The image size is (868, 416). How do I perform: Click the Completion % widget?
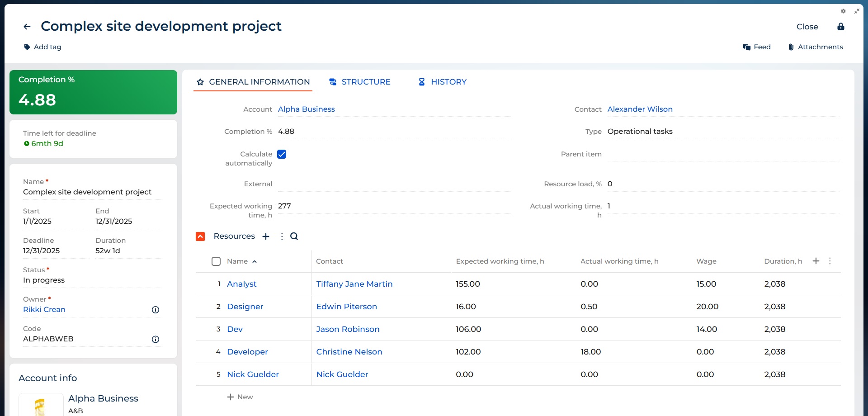pos(93,92)
